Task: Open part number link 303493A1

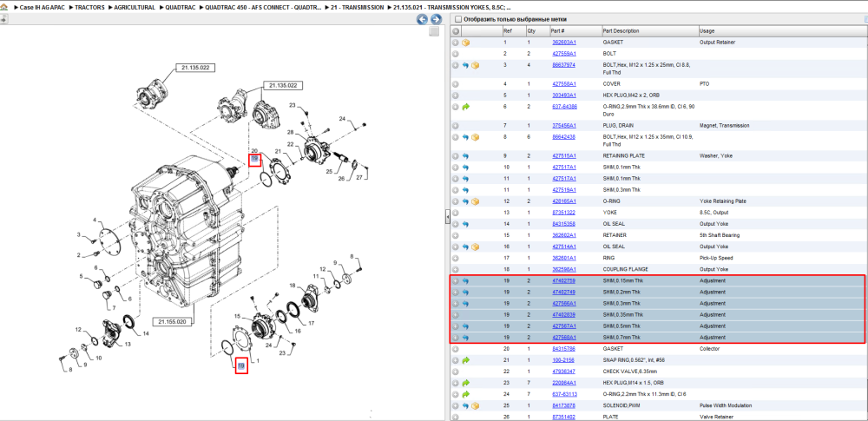Action: coord(564,95)
